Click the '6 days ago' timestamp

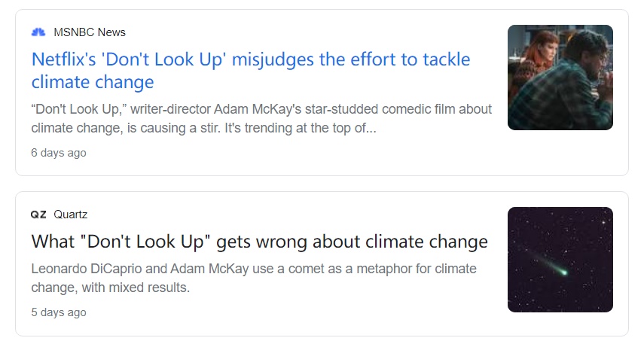(59, 153)
